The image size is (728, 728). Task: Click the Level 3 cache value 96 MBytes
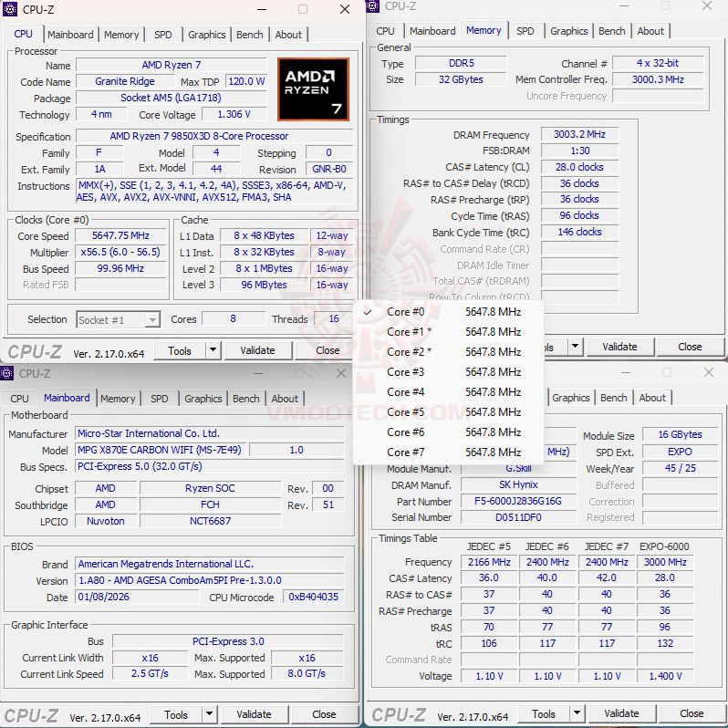coord(264,285)
